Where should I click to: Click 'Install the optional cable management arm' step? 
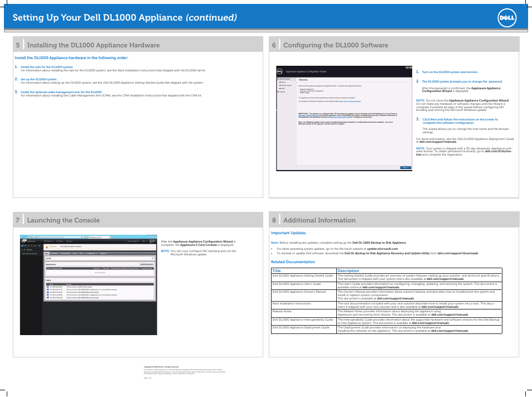click(x=61, y=92)
